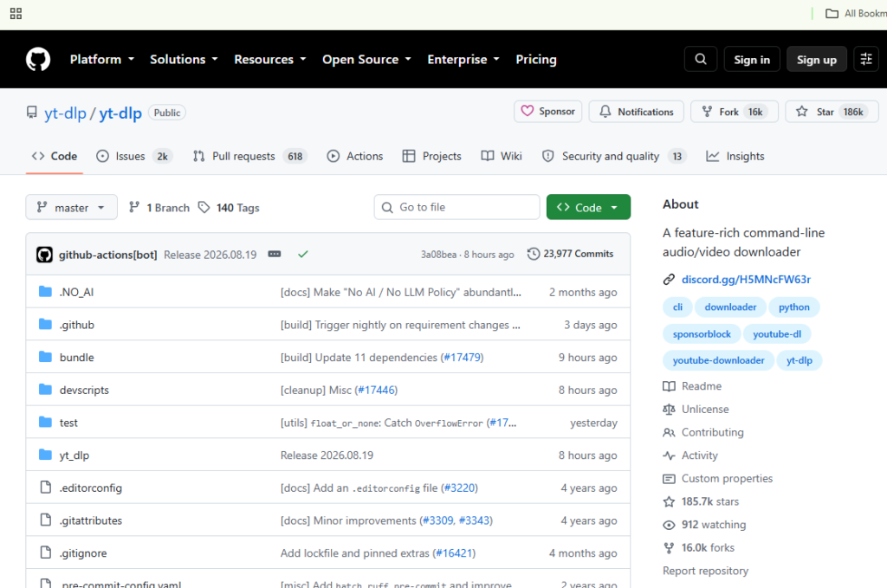The image size is (887, 588).
Task: Click the browser apps grid icon
Action: pos(16,14)
